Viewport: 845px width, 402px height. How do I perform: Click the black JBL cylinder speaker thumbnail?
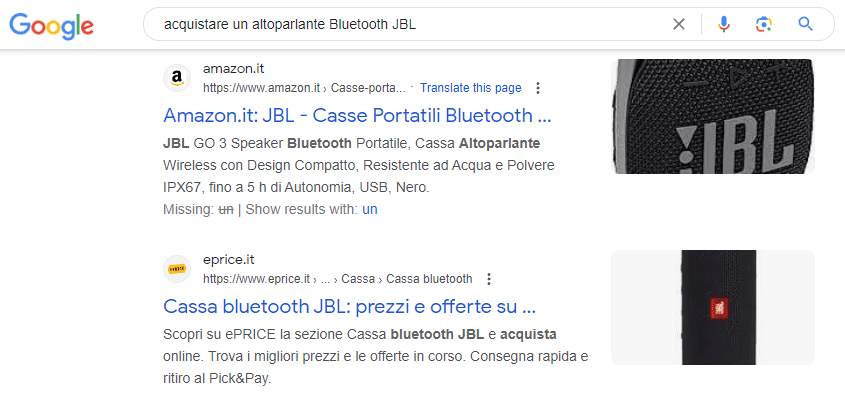point(712,306)
